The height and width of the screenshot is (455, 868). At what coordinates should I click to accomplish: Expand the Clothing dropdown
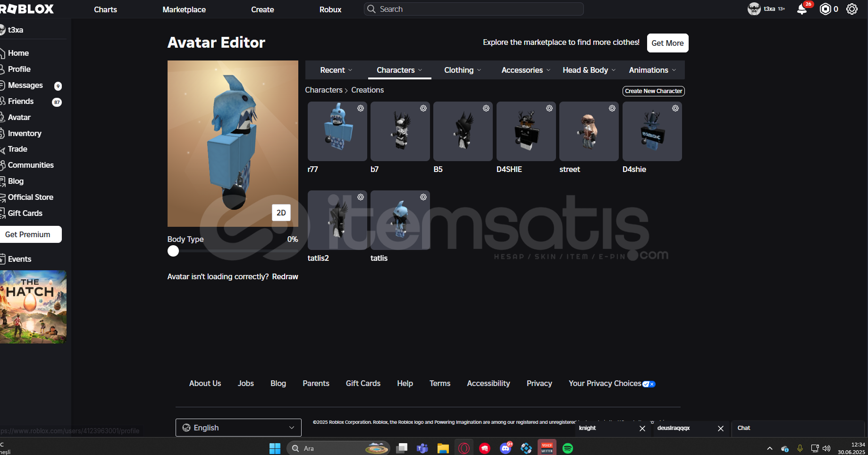point(463,70)
